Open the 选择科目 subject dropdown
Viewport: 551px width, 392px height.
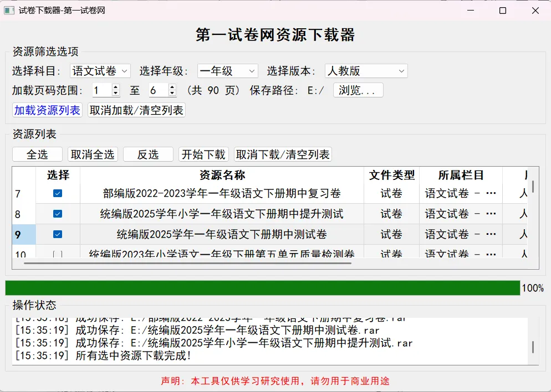coord(100,71)
